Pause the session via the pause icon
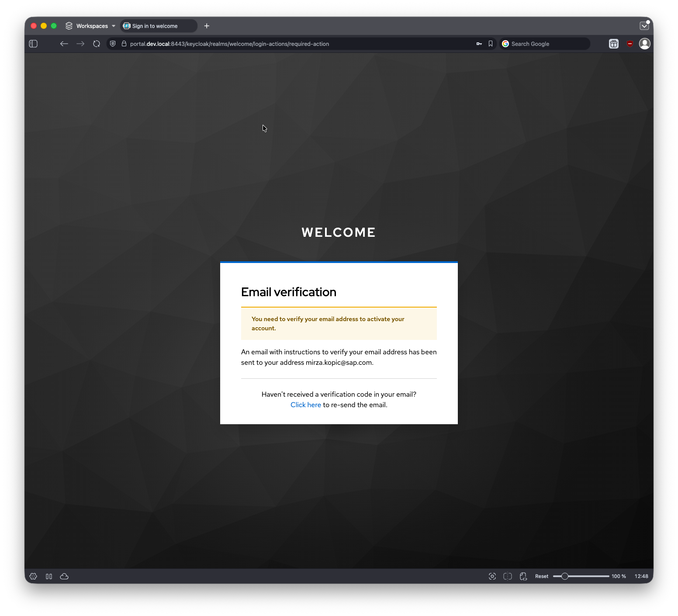The height and width of the screenshot is (616, 678). (x=49, y=576)
